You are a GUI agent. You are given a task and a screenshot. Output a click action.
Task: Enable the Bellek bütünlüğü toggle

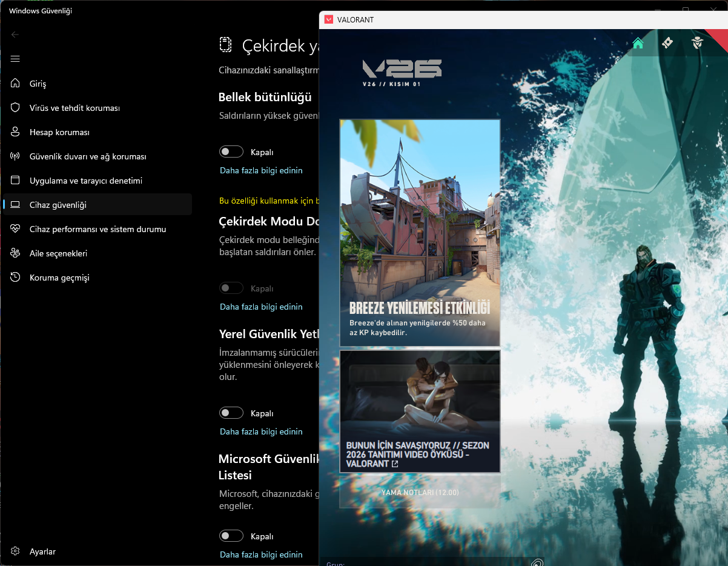tap(231, 152)
